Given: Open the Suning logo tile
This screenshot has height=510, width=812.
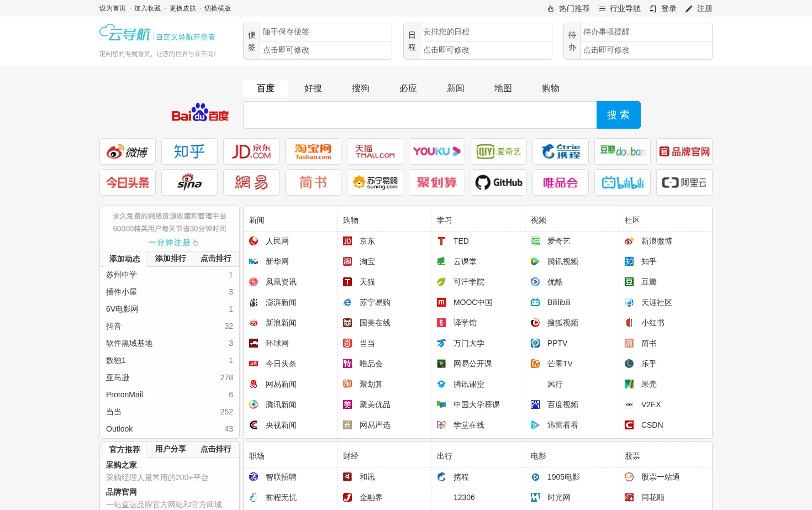Looking at the screenshot, I should click(x=375, y=182).
